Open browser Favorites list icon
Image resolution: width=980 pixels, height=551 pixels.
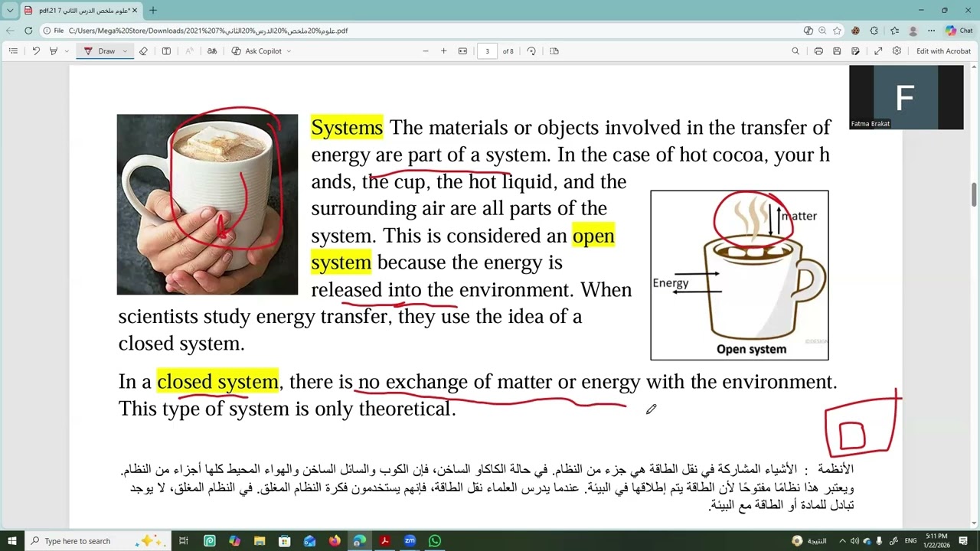pos(895,31)
